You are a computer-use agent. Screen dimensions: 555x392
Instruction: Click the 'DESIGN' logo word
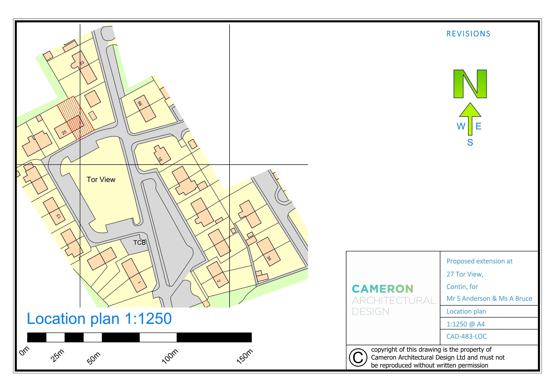pyautogui.click(x=371, y=312)
